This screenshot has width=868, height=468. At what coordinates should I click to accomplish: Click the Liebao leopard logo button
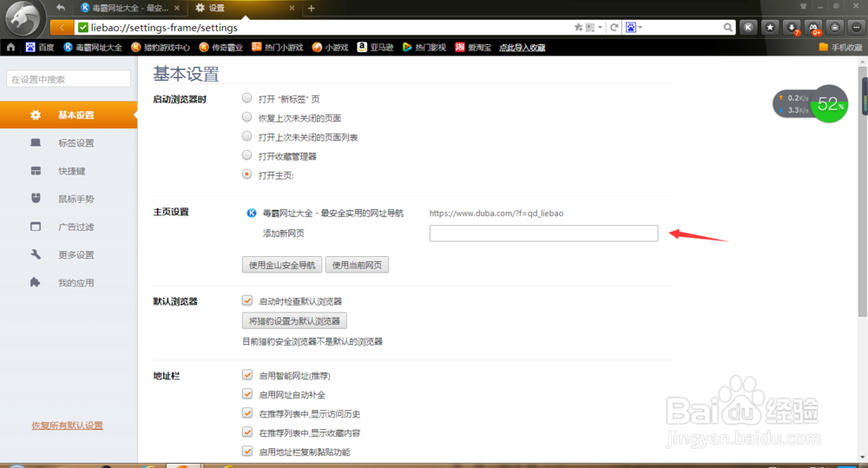[x=23, y=18]
